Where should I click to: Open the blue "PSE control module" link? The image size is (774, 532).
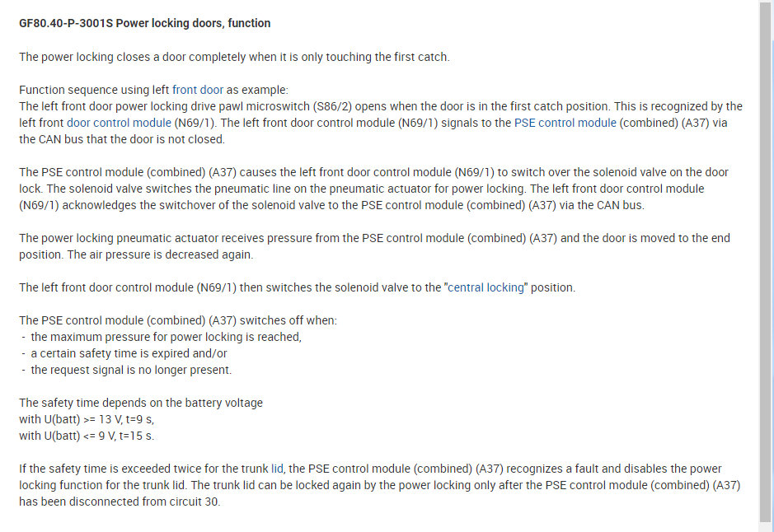(x=565, y=123)
